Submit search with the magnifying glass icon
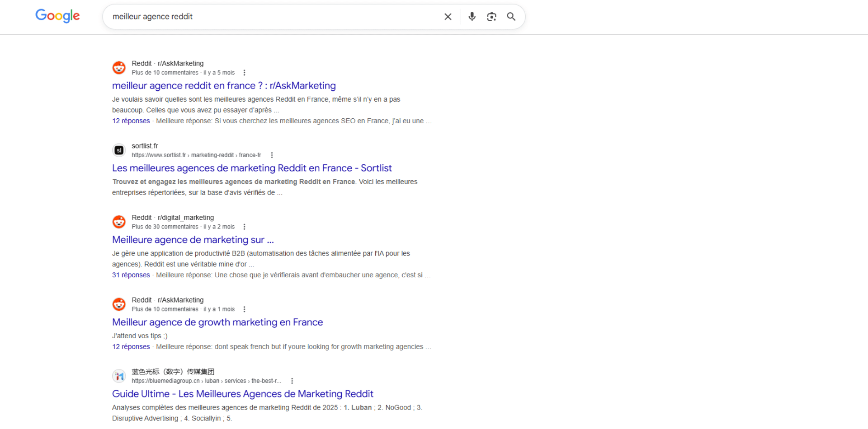Image resolution: width=868 pixels, height=429 pixels. coord(511,17)
